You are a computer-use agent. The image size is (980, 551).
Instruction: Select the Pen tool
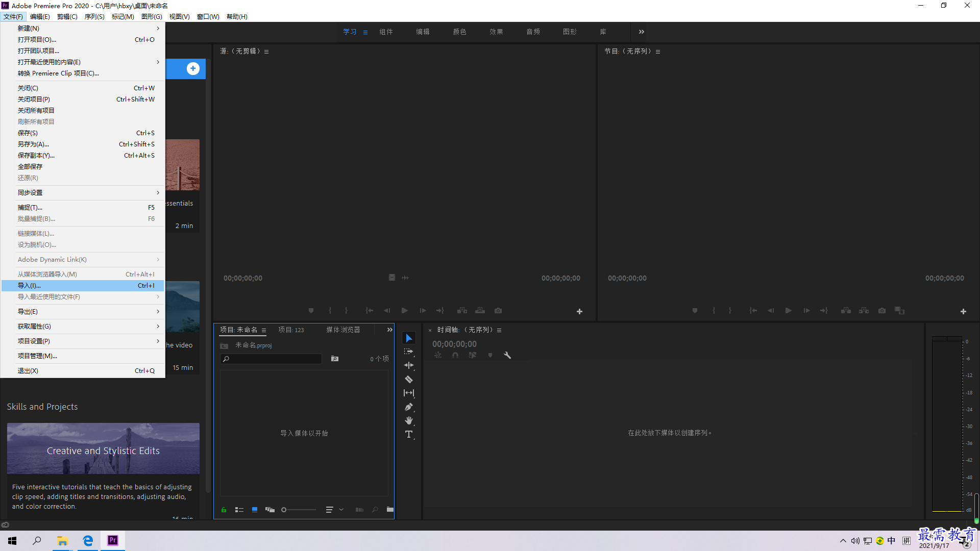[x=409, y=407]
